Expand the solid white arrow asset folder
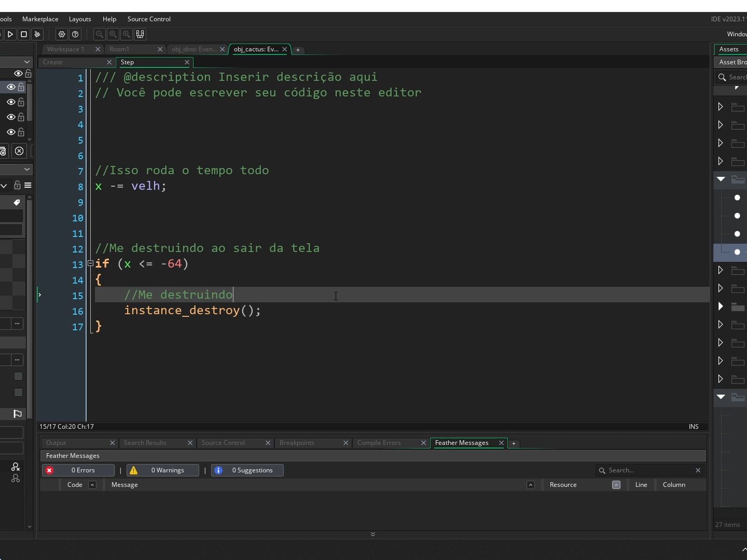 (x=721, y=306)
